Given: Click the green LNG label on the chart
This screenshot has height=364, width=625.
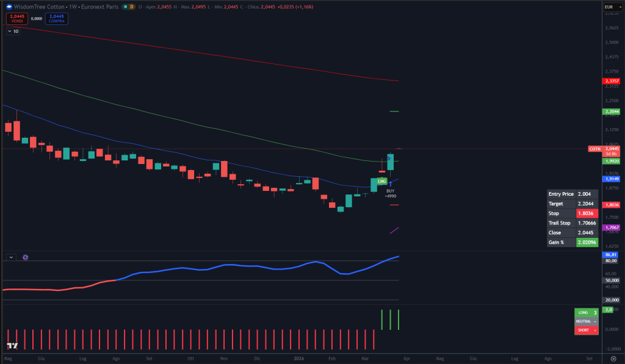Looking at the screenshot, I should (382, 181).
